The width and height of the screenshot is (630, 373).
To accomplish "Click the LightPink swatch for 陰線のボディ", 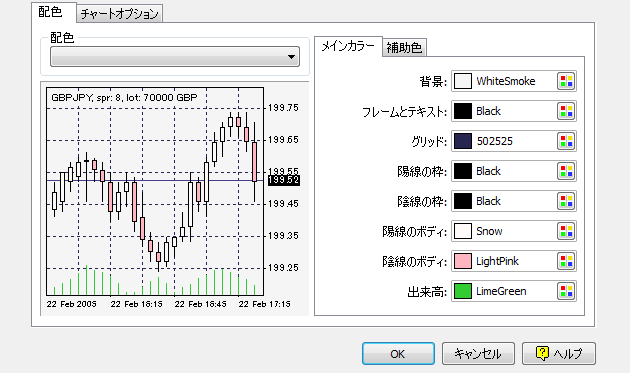I will pos(462,261).
